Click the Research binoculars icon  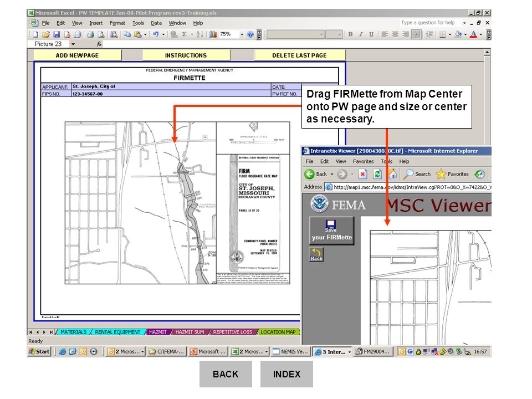click(114, 34)
